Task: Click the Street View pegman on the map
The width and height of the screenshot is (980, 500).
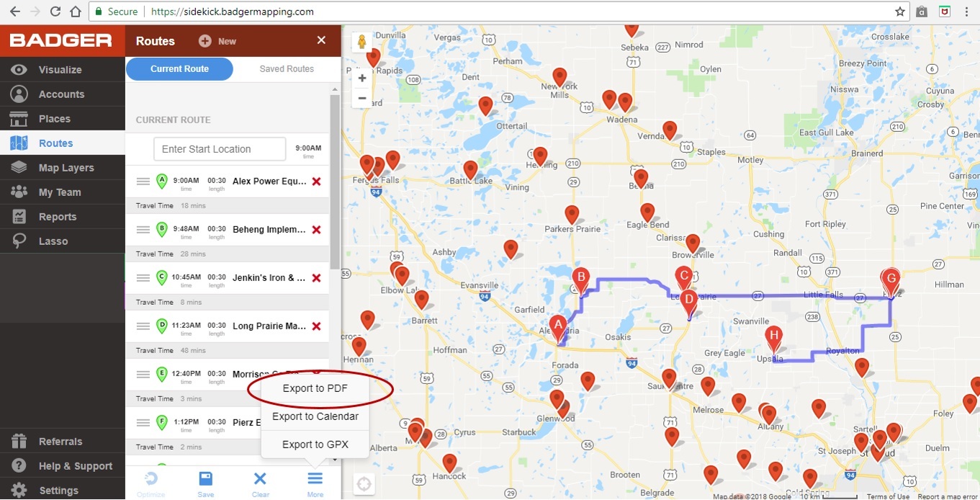Action: point(362,42)
